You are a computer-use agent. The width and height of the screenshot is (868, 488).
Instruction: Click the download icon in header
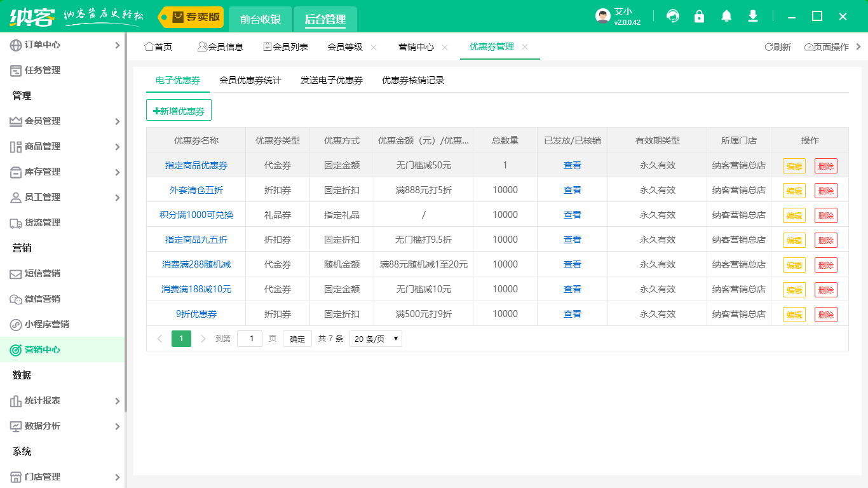tap(753, 17)
